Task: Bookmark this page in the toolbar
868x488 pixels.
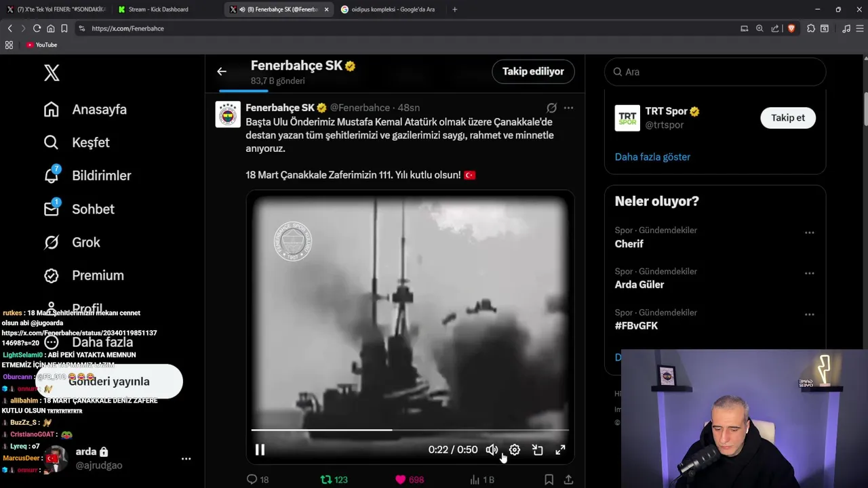Action: coord(64,28)
